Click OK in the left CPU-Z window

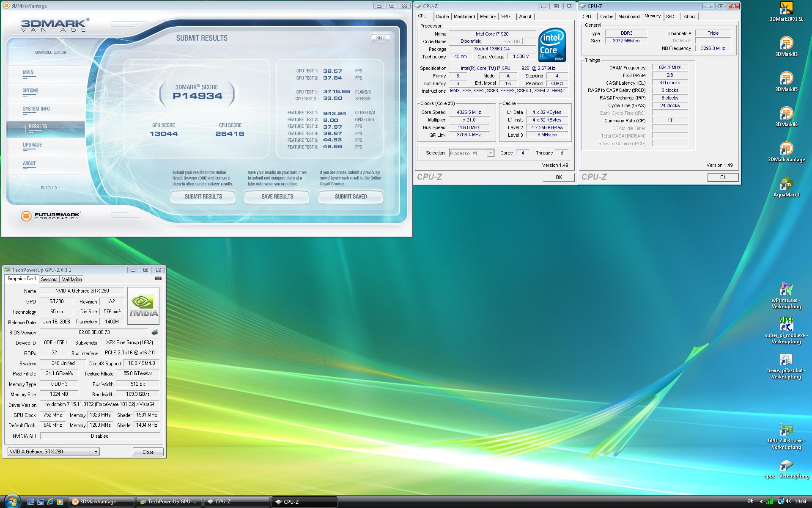pos(559,177)
